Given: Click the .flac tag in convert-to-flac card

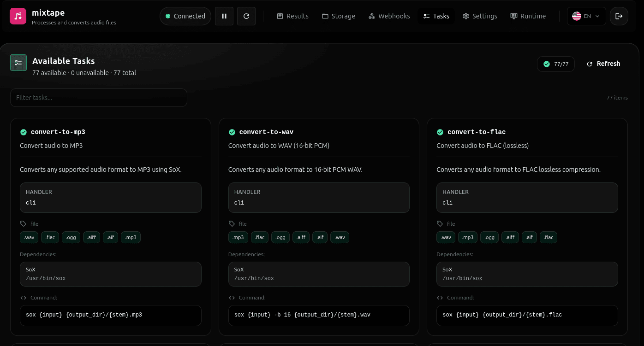Looking at the screenshot, I should [x=549, y=237].
